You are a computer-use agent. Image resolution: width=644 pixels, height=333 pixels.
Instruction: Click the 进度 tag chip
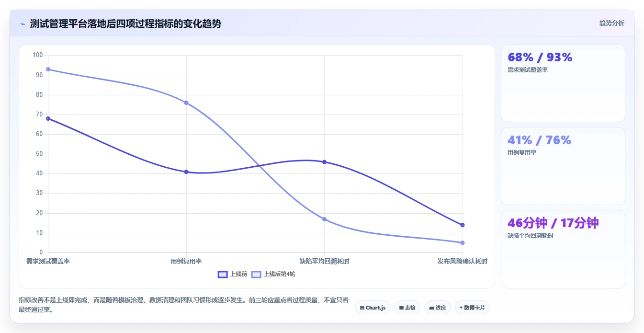pos(438,308)
